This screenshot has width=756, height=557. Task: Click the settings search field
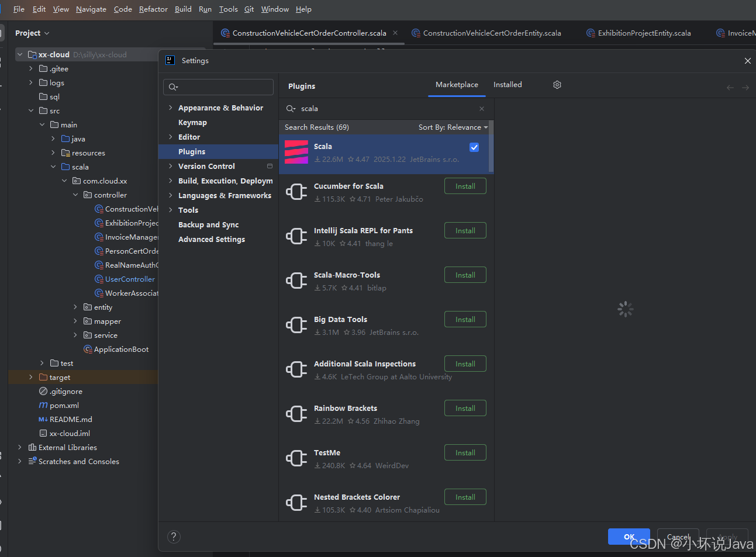click(218, 87)
